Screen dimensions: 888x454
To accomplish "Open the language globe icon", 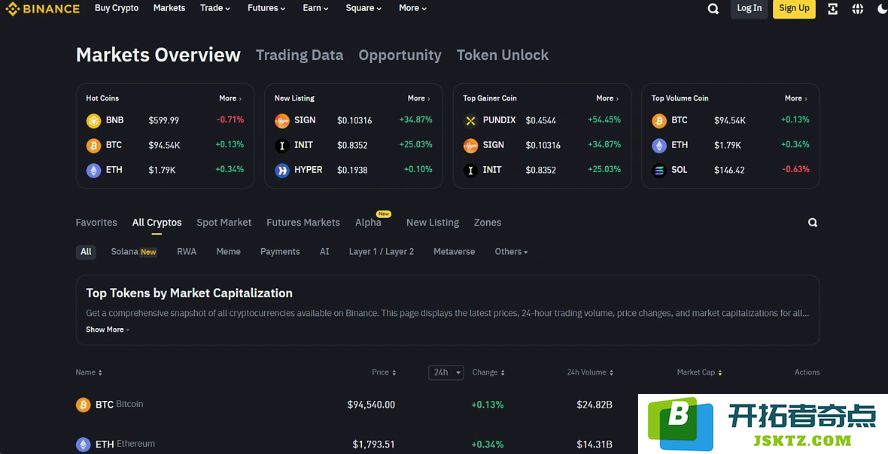I will click(857, 8).
